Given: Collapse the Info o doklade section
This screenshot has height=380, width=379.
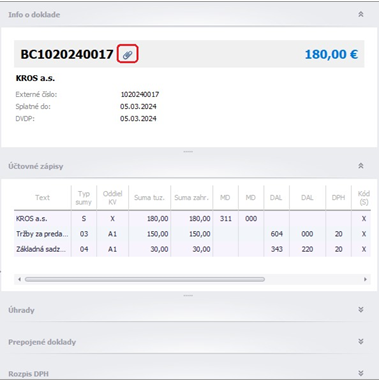Looking at the screenshot, I should (361, 14).
